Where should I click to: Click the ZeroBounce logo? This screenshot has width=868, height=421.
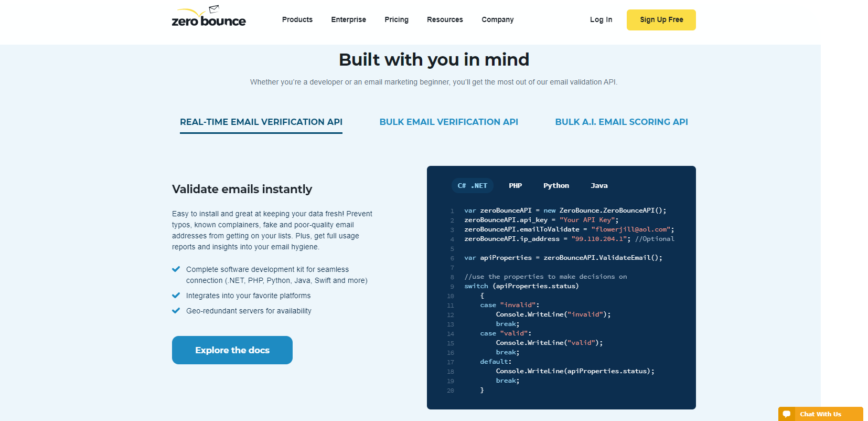pyautogui.click(x=209, y=17)
